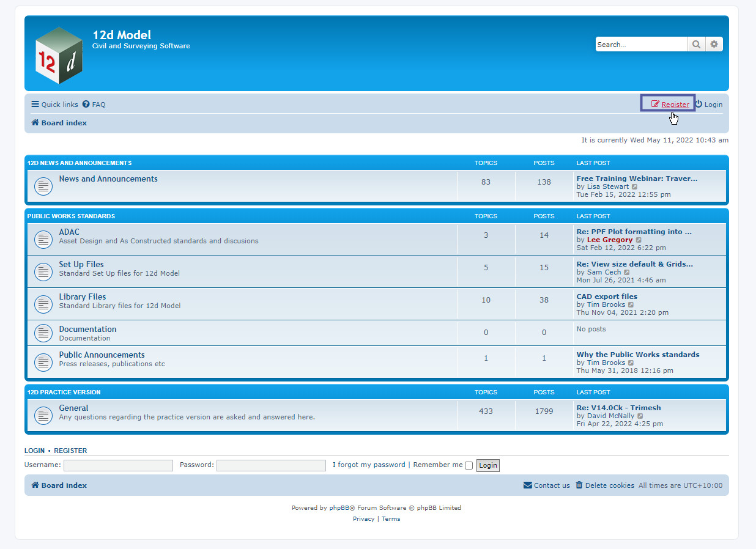Open the 12D NEWS AND ANNOUNCEMENTS category

(80, 163)
